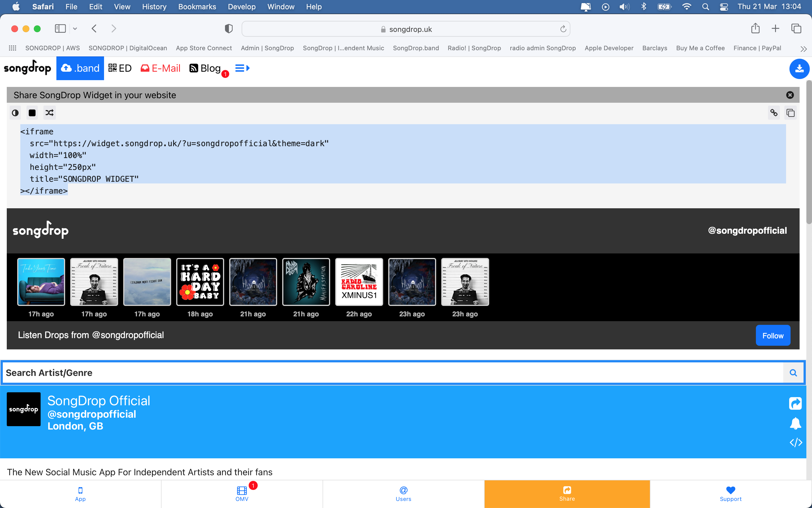The height and width of the screenshot is (508, 812).
Task: Open the @songdropofficial widget handle link
Action: coord(747,231)
